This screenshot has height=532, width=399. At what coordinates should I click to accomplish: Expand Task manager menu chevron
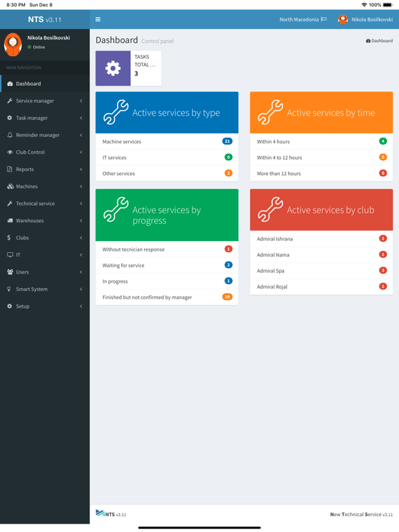tap(81, 118)
